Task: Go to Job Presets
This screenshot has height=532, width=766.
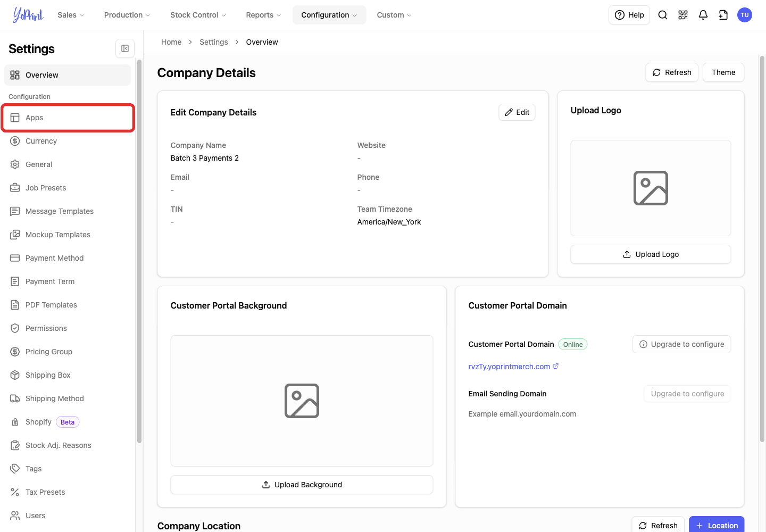Action: pos(68,188)
